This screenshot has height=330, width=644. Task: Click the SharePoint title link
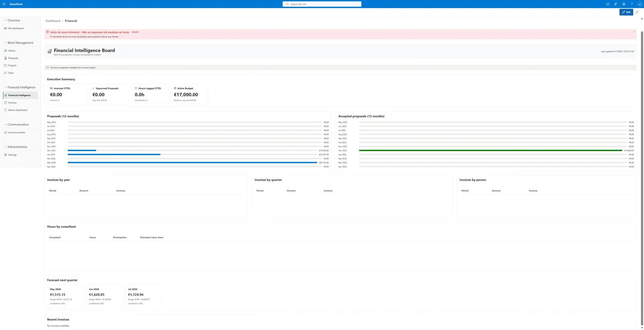click(x=16, y=4)
